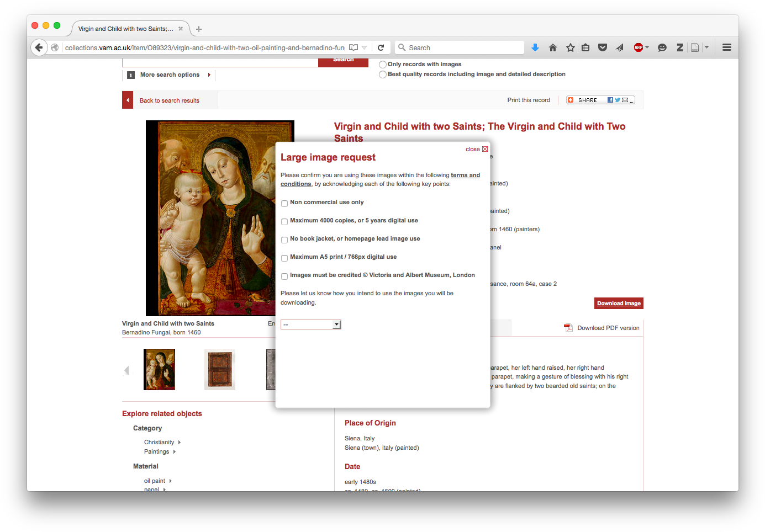Share the record on Twitter icon
Viewport: 765px width, 532px height.
[618, 100]
